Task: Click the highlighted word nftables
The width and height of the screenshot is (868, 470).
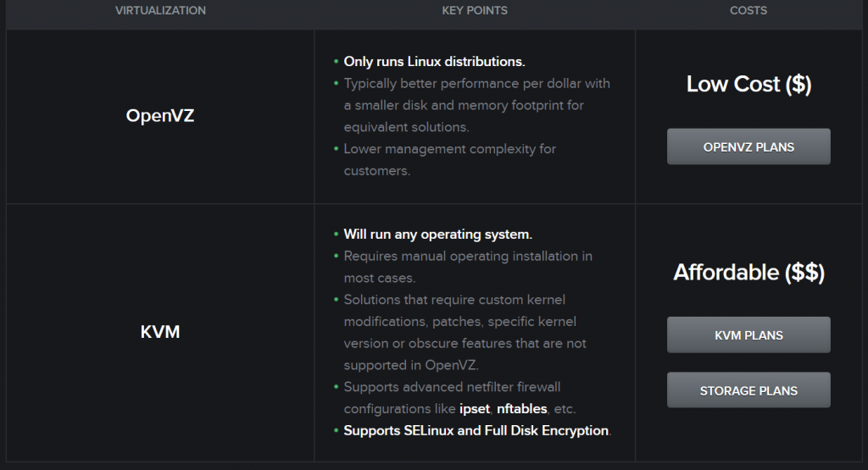Action: tap(522, 409)
